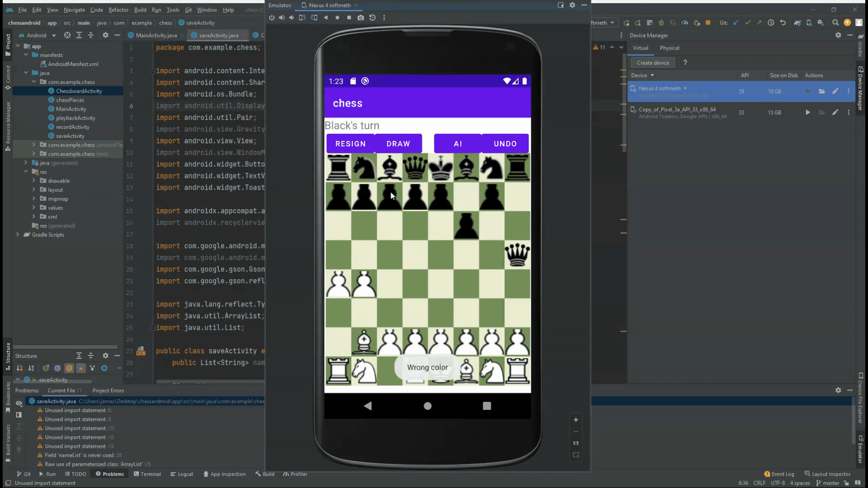Image resolution: width=868 pixels, height=488 pixels.
Task: Edit the Nexus 4 softmeth device with pencil icon
Action: coord(835,91)
